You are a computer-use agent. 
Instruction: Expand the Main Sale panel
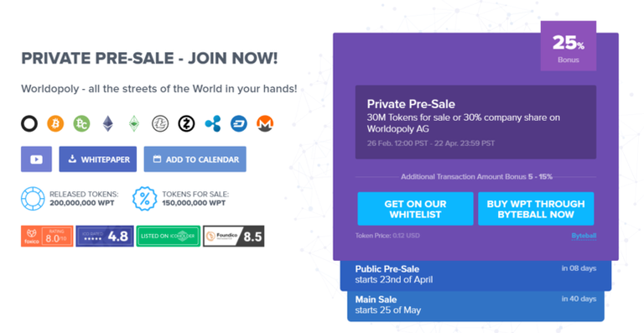(x=475, y=305)
